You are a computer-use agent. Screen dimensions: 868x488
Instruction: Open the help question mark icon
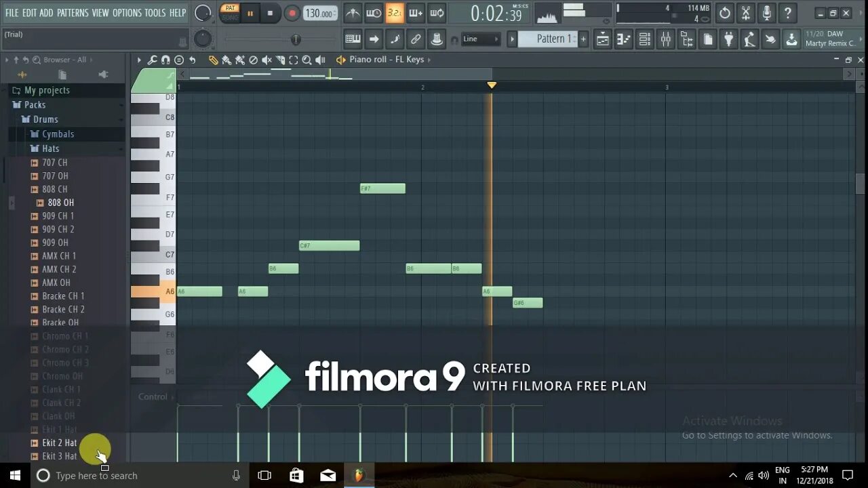(788, 13)
